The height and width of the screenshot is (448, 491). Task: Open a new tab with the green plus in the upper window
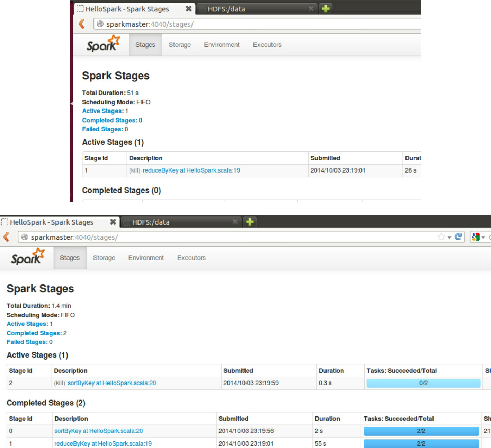coord(325,9)
